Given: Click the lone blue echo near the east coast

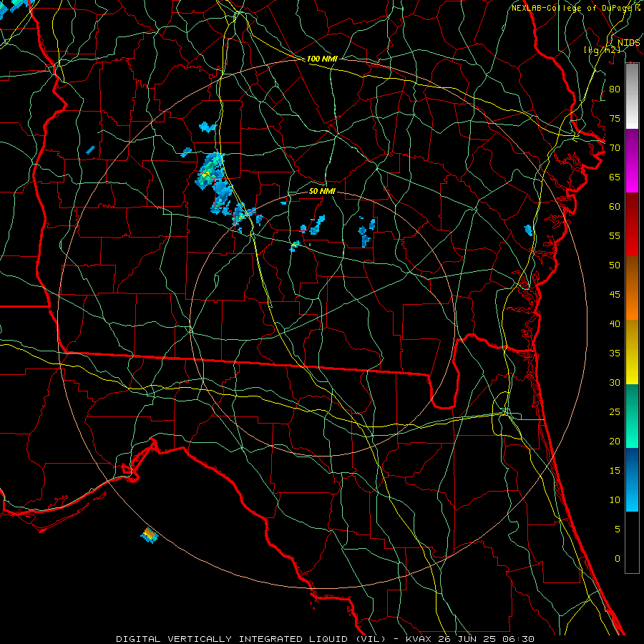Looking at the screenshot, I should [x=528, y=230].
